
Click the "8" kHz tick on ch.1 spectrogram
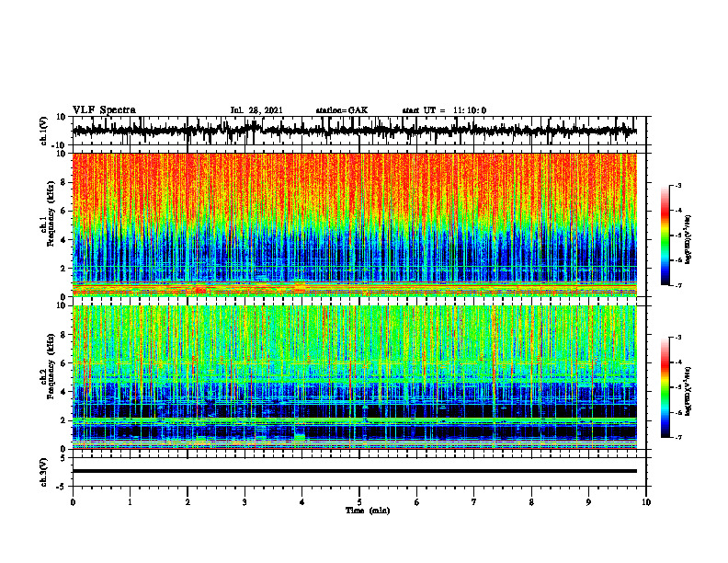pos(64,182)
